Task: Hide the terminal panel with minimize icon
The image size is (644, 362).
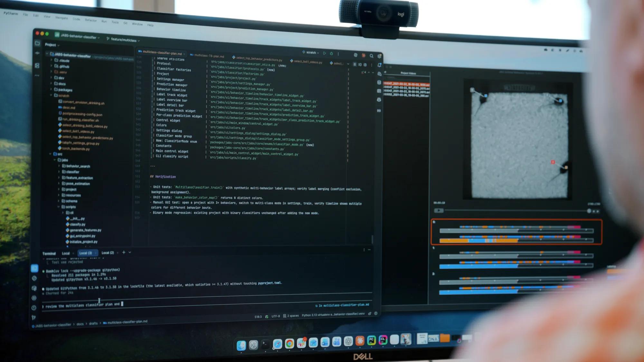Action: [369, 250]
